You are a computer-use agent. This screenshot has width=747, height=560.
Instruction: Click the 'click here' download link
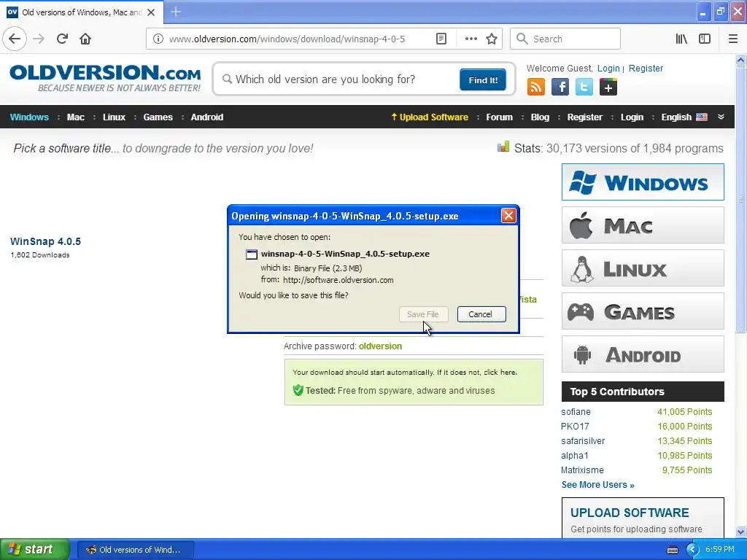(x=499, y=373)
